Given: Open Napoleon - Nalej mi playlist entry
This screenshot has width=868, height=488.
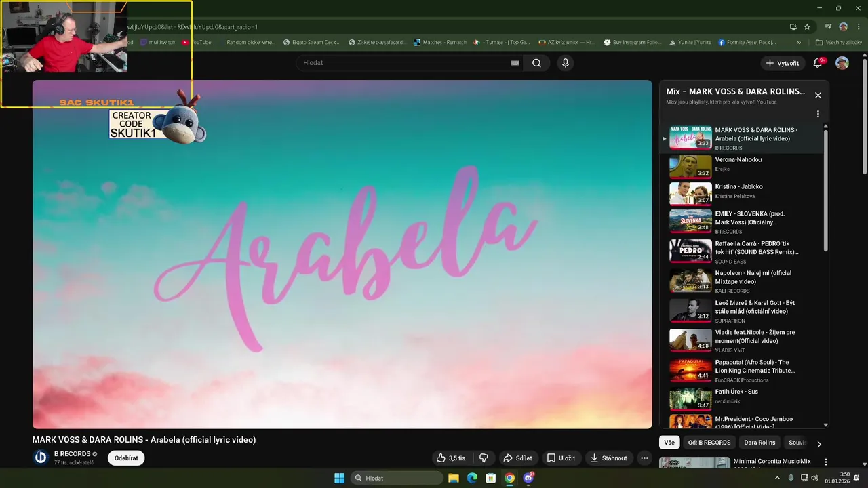Looking at the screenshot, I should pos(742,281).
